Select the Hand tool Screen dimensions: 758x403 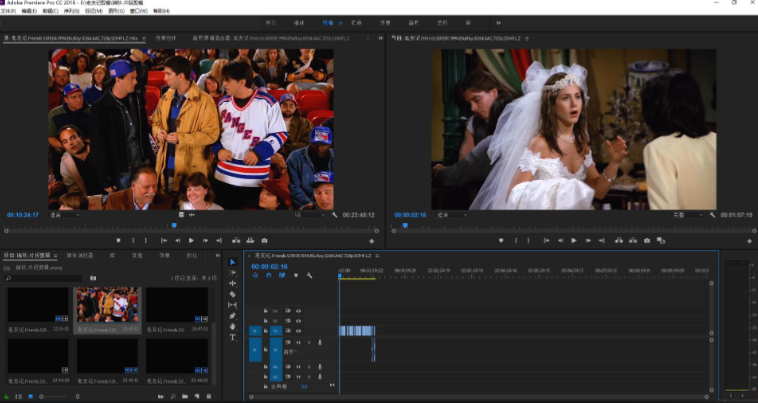pos(233,326)
